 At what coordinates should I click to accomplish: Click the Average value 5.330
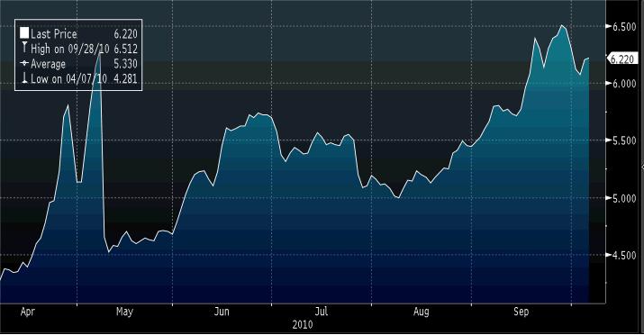click(x=125, y=64)
